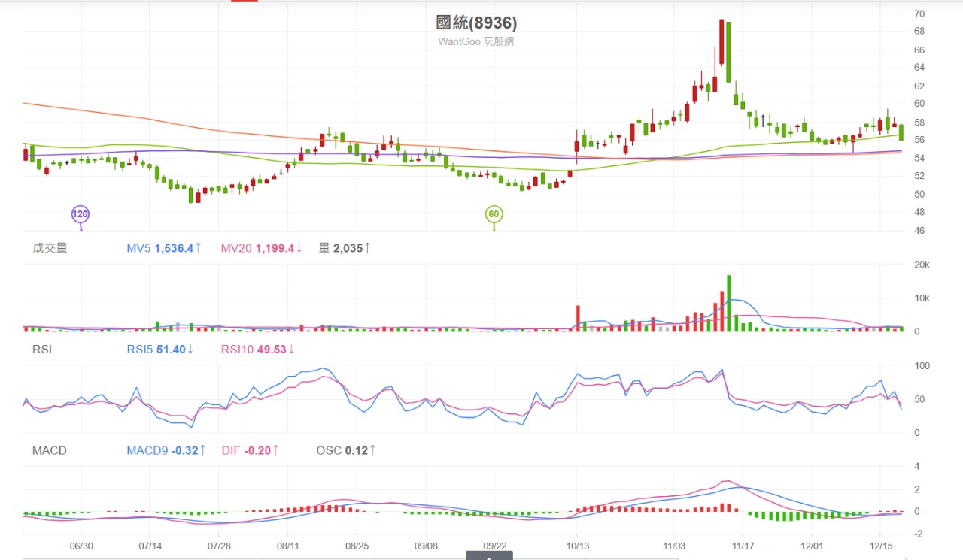The height and width of the screenshot is (560, 963).
Task: Click the chart title 國統(8936)
Action: coord(476,23)
